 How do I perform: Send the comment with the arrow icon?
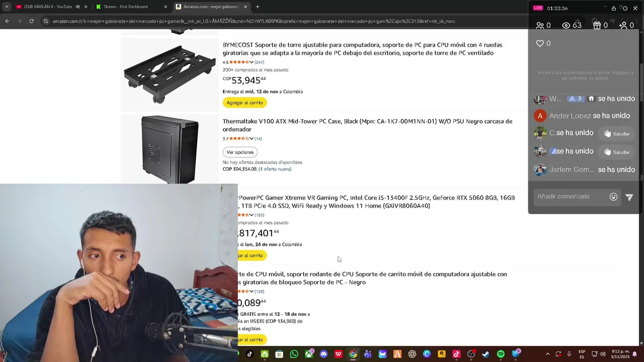click(x=629, y=197)
